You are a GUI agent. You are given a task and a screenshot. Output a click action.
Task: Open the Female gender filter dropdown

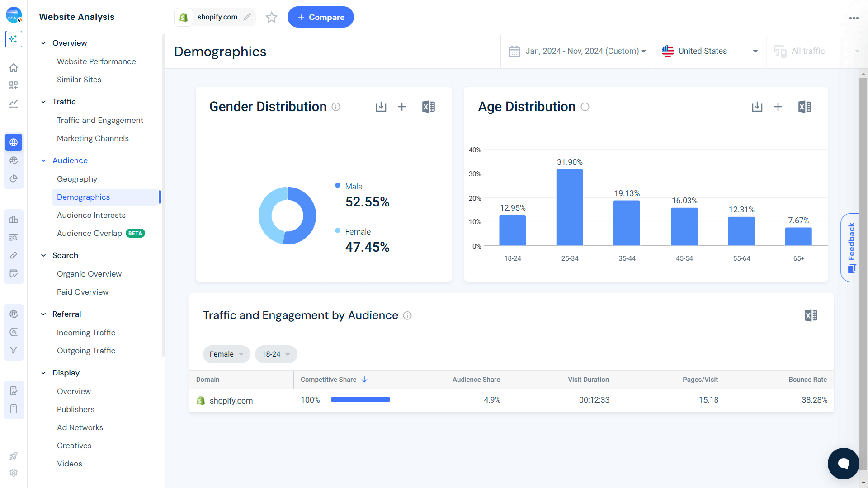click(x=226, y=354)
